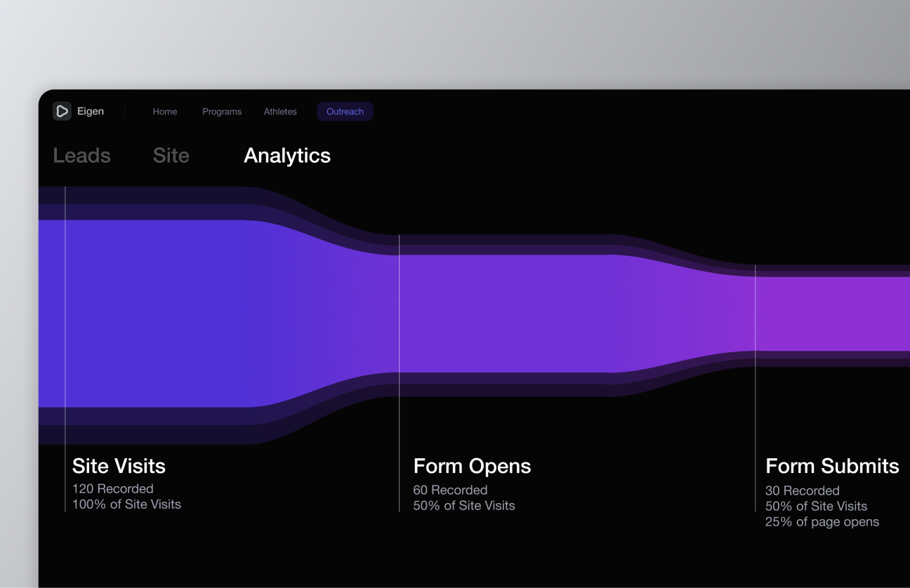This screenshot has height=588, width=910.
Task: Click the Eigen play-shaped logo icon
Action: pyautogui.click(x=62, y=111)
